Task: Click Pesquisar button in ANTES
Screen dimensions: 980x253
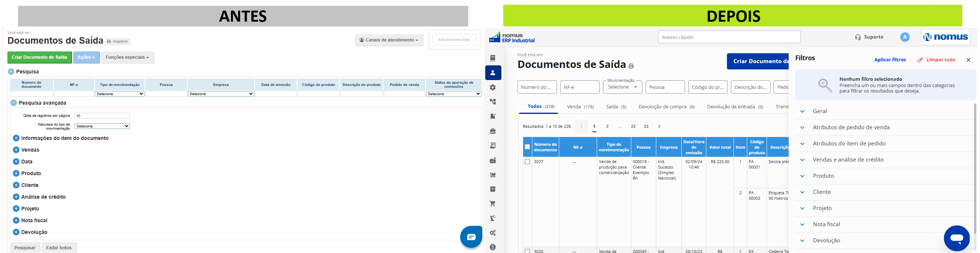Action: tap(25, 247)
